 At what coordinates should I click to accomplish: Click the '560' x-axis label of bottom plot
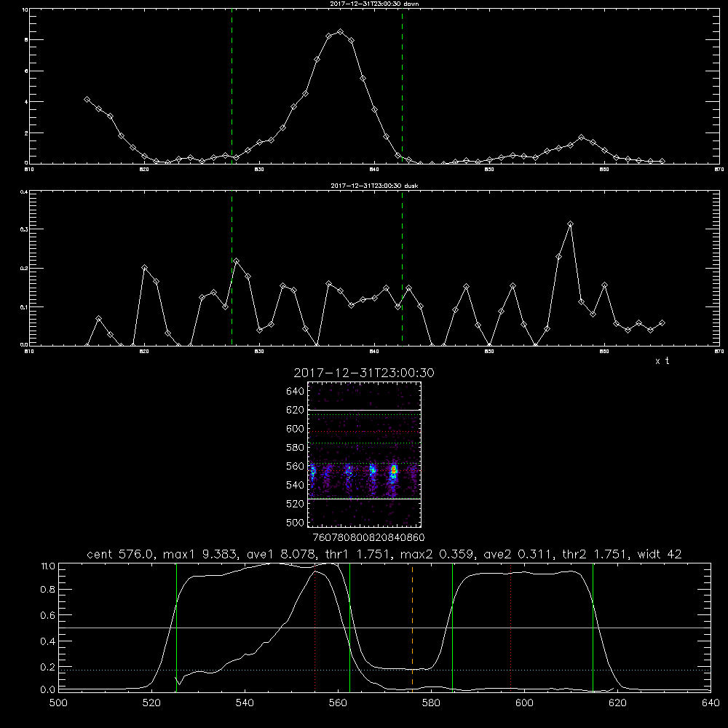(x=338, y=703)
